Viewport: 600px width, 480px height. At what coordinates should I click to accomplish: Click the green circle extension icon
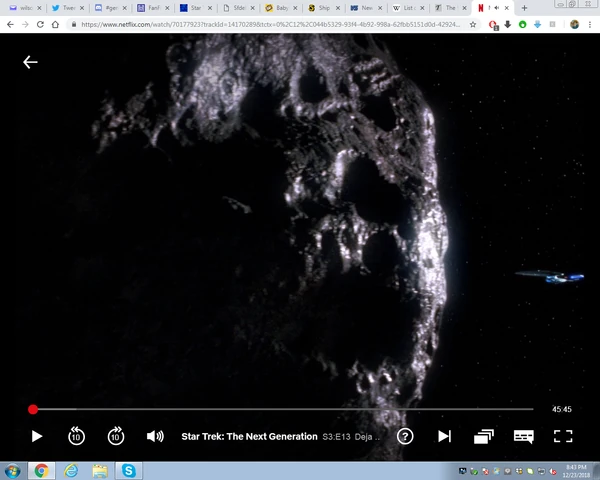522,24
